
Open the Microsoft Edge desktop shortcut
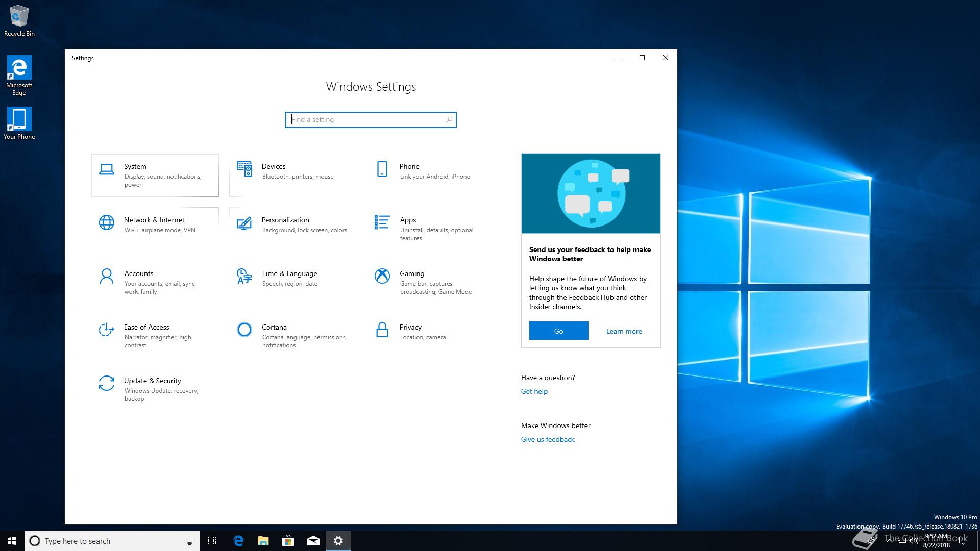click(19, 76)
